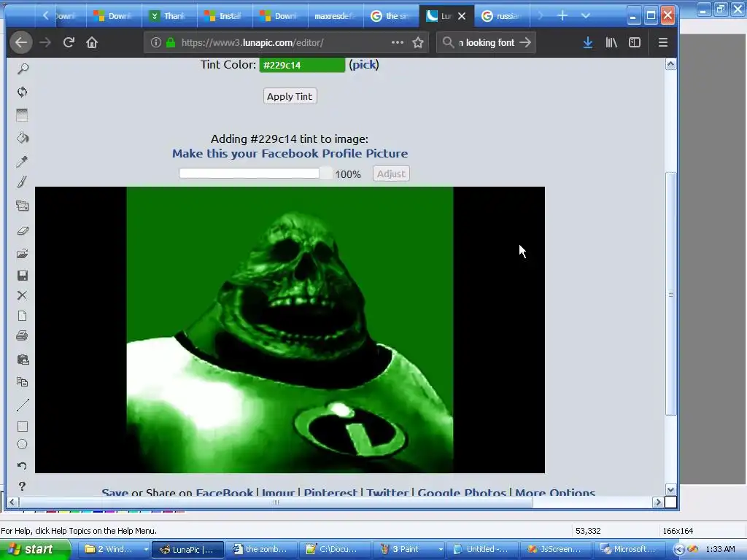Click the copy pages icon
Viewport: 747px width, 560px height.
coord(23,381)
